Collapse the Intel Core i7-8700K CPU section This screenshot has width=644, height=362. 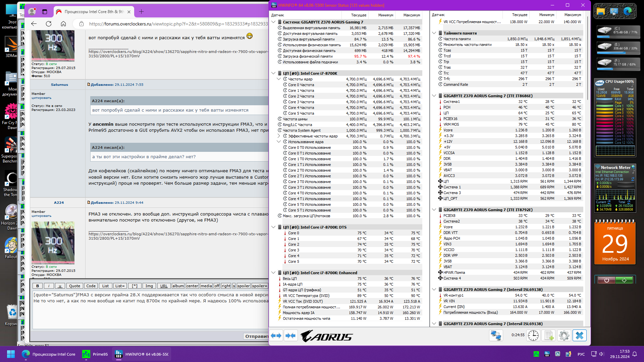[273, 73]
